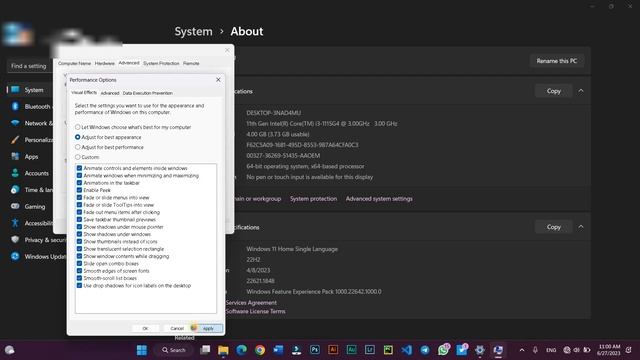
Task: Open Adobe Illustrator from the taskbar
Action: (333, 350)
